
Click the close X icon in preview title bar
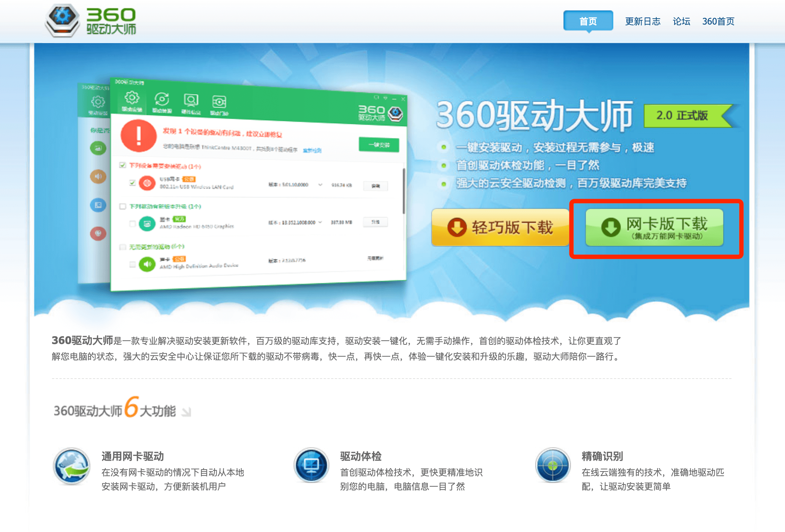point(403,99)
